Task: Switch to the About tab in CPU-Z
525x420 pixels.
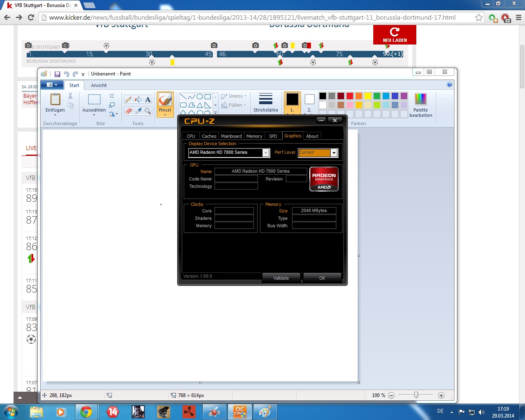Action: (312, 136)
